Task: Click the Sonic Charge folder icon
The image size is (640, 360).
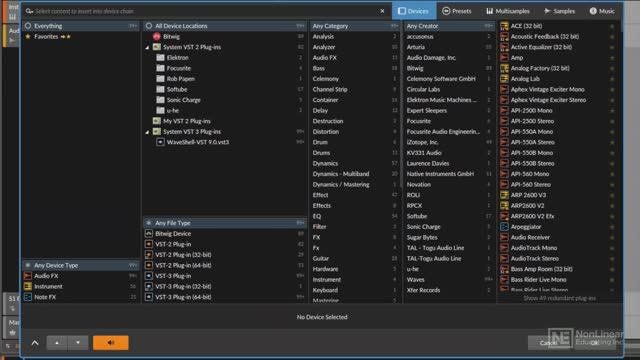Action: [160, 100]
